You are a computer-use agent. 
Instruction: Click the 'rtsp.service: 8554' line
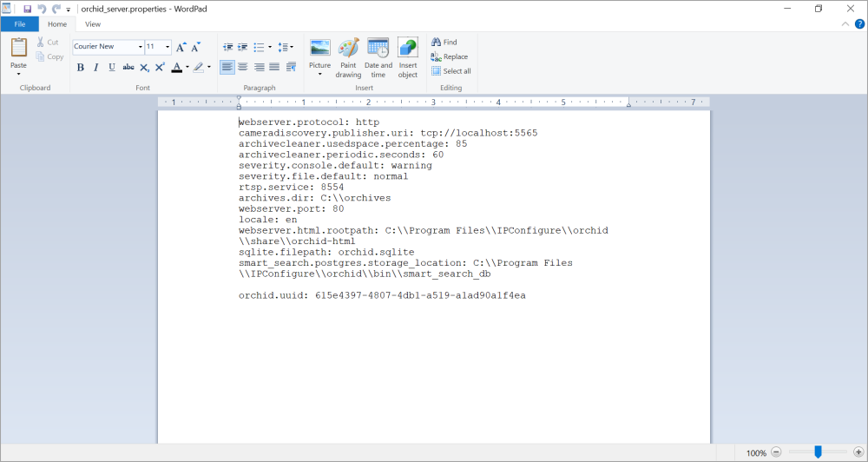(x=291, y=188)
